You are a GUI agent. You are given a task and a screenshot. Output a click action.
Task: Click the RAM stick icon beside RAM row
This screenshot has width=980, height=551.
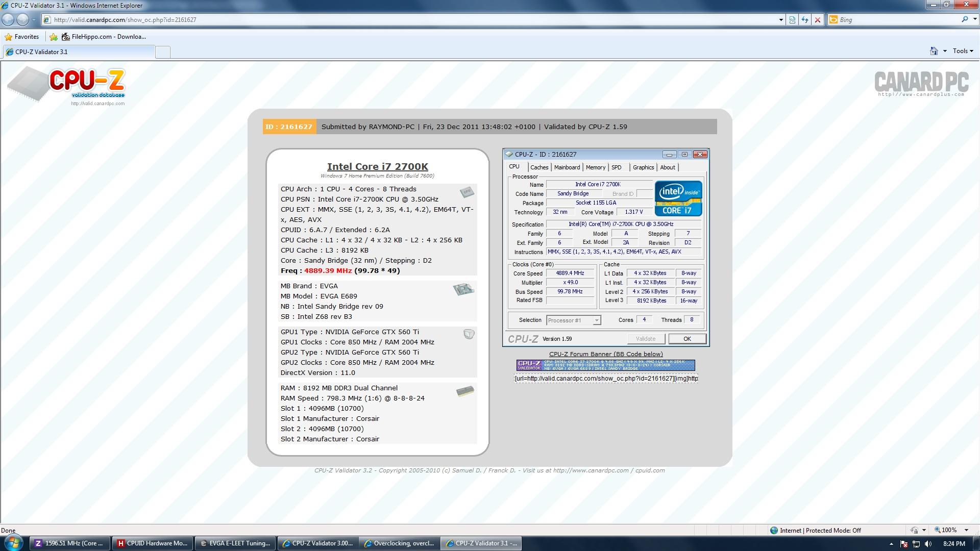465,391
